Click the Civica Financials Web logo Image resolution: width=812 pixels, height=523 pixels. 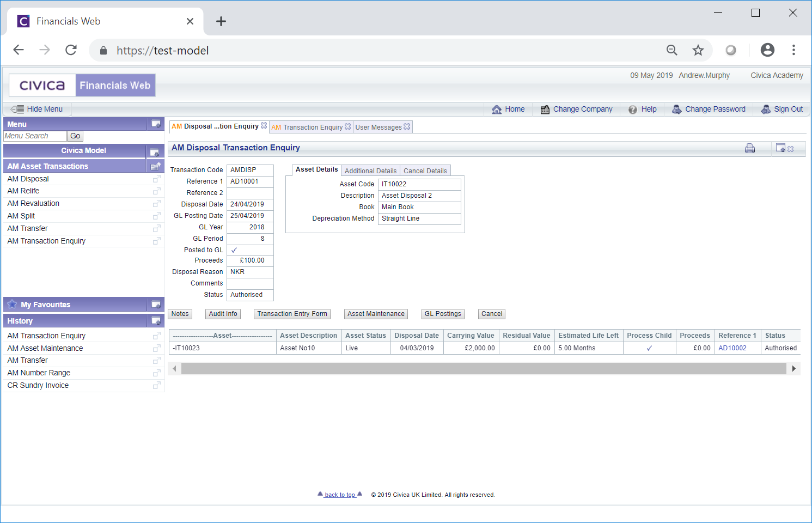pyautogui.click(x=82, y=85)
